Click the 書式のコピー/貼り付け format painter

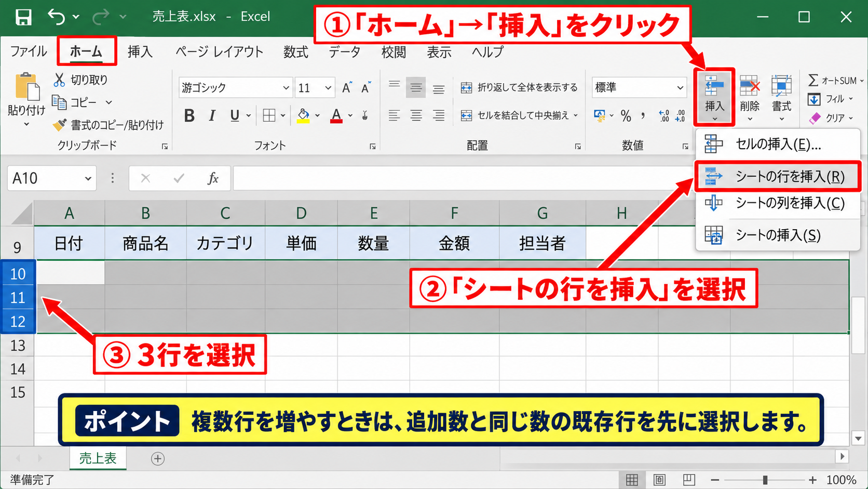108,125
